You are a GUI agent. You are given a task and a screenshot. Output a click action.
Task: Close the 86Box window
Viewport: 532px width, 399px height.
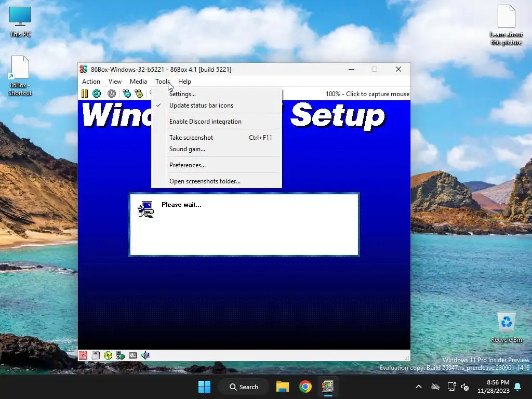(x=398, y=69)
